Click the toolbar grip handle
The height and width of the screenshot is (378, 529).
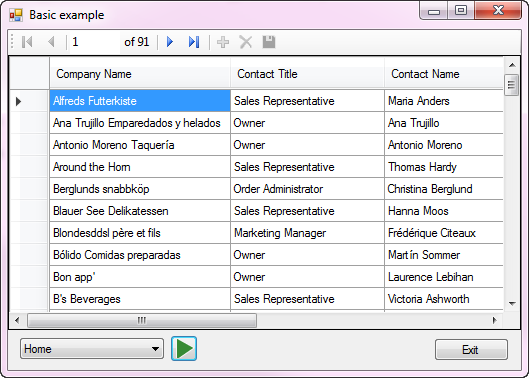point(12,42)
